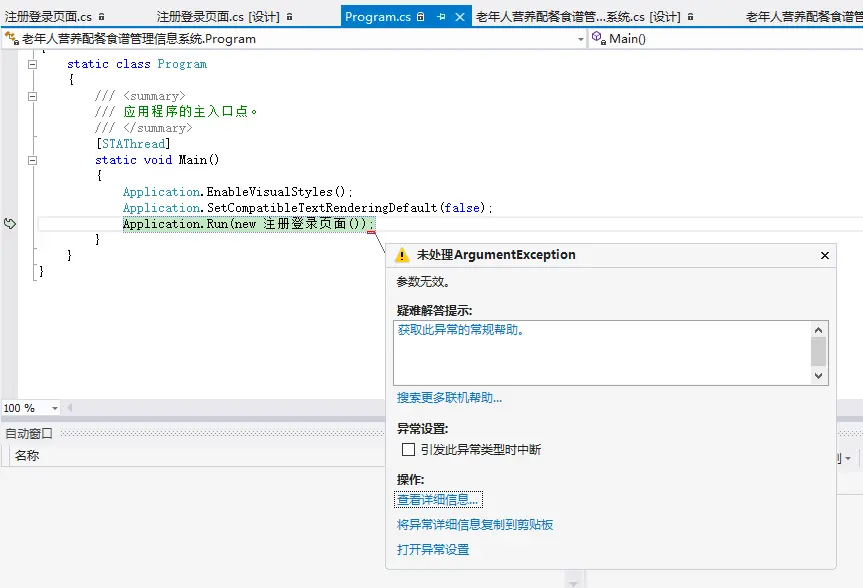Image resolution: width=863 pixels, height=588 pixels.
Task: Click the lock icon on 注册登录页面.cs tab
Action: click(x=101, y=17)
